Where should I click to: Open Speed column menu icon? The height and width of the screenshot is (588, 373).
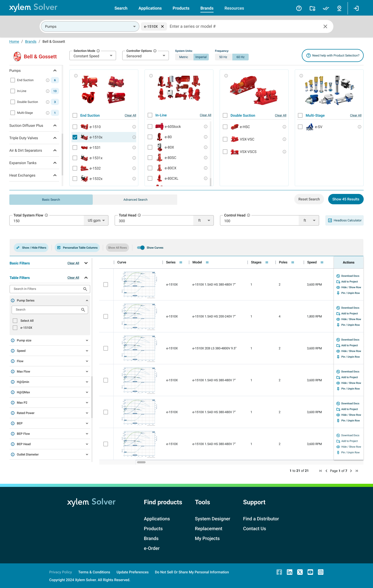(x=322, y=262)
